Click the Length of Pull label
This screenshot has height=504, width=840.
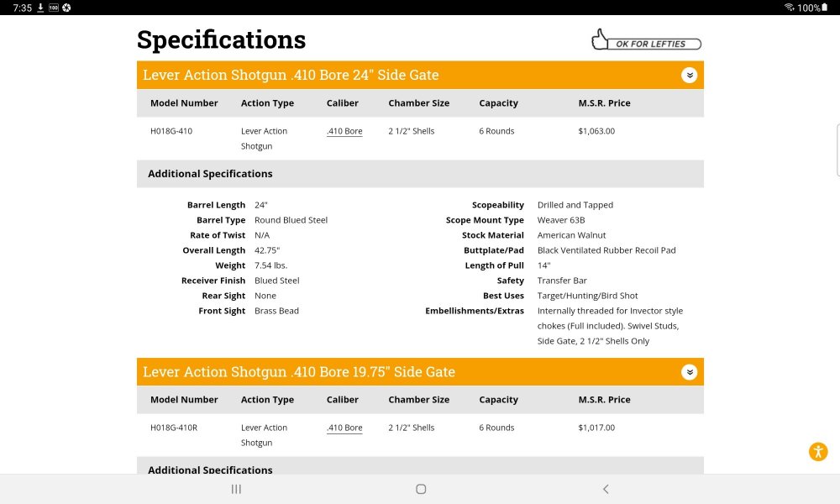pyautogui.click(x=495, y=265)
